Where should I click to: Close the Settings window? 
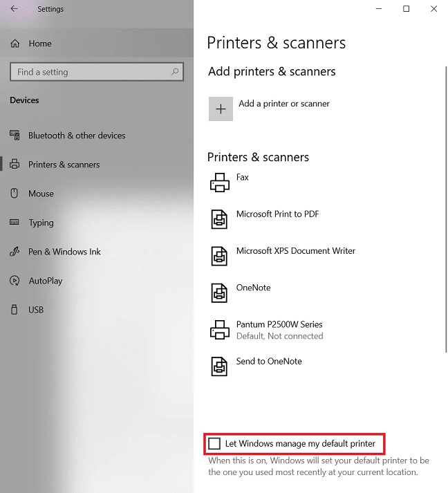coord(434,8)
